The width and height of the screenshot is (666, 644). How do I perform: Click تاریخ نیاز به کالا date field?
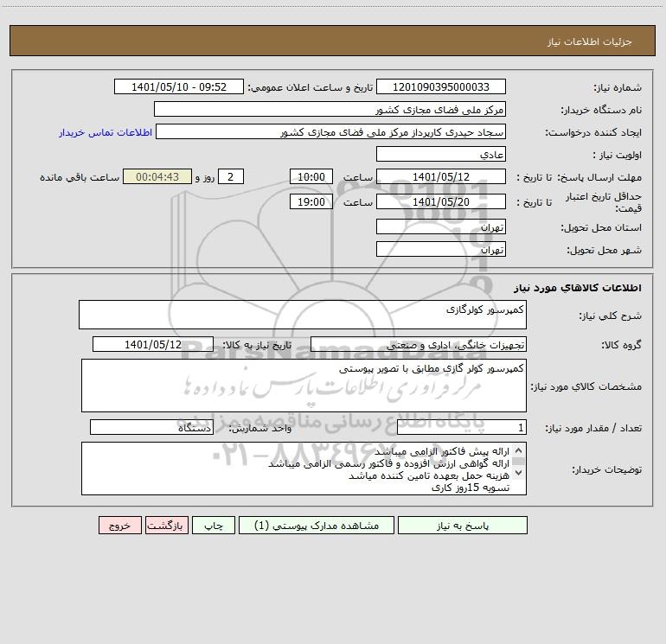tap(153, 344)
